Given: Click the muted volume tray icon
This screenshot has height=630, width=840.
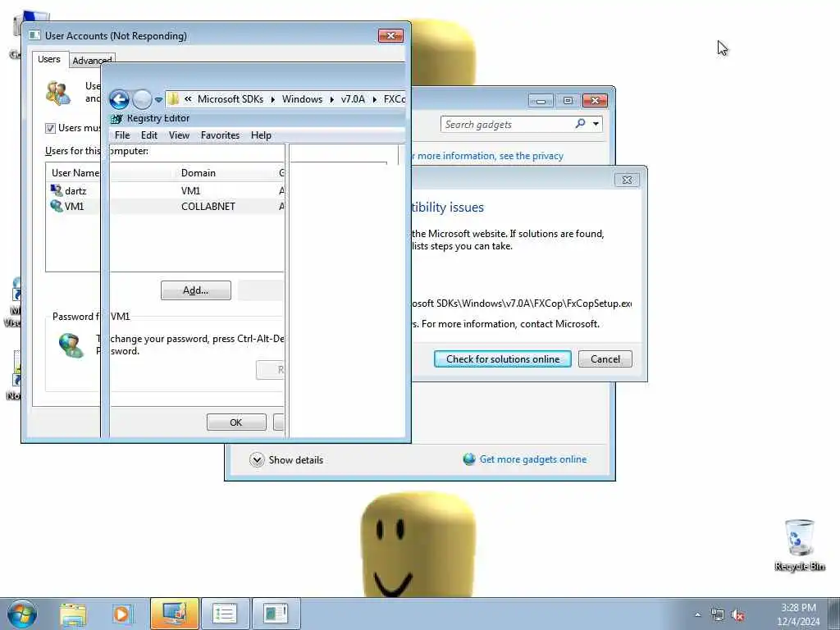Looking at the screenshot, I should [x=737, y=615].
